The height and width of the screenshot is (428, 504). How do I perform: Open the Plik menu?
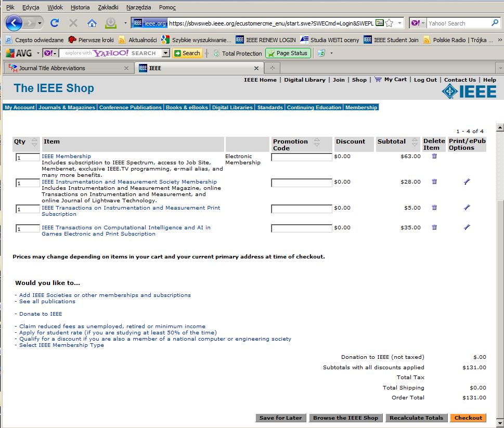(x=10, y=7)
